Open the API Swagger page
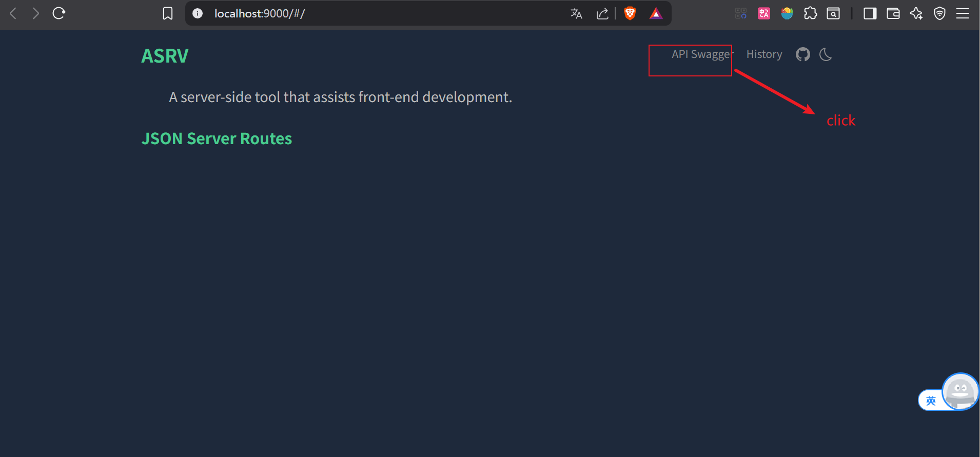 (x=702, y=54)
